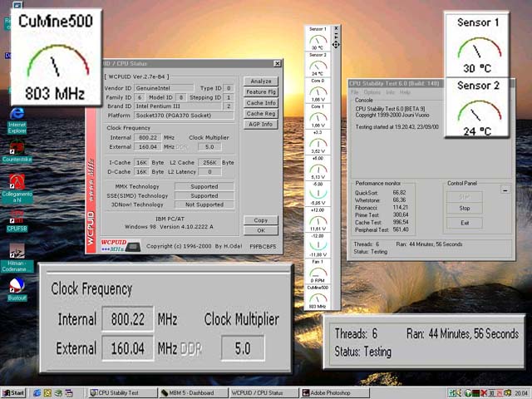
Task: Click the collapse minus button in CPU Stability Test
Action: [505, 190]
